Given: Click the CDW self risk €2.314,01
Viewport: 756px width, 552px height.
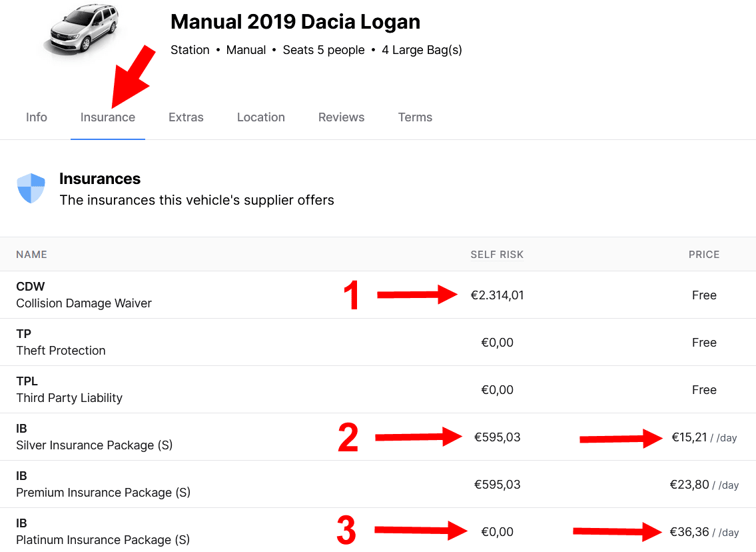Looking at the screenshot, I should pyautogui.click(x=497, y=295).
